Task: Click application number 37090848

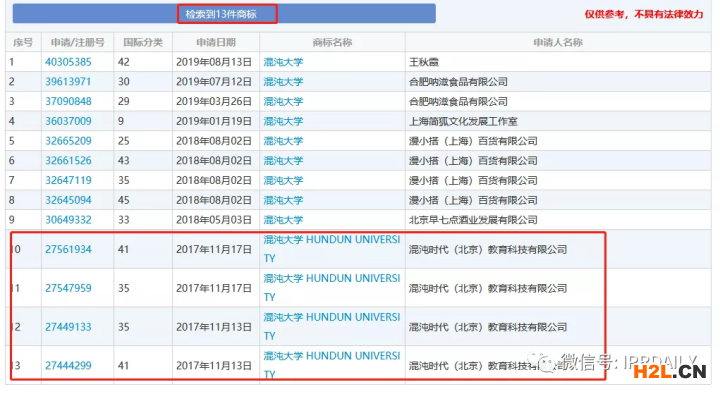Action: [68, 101]
